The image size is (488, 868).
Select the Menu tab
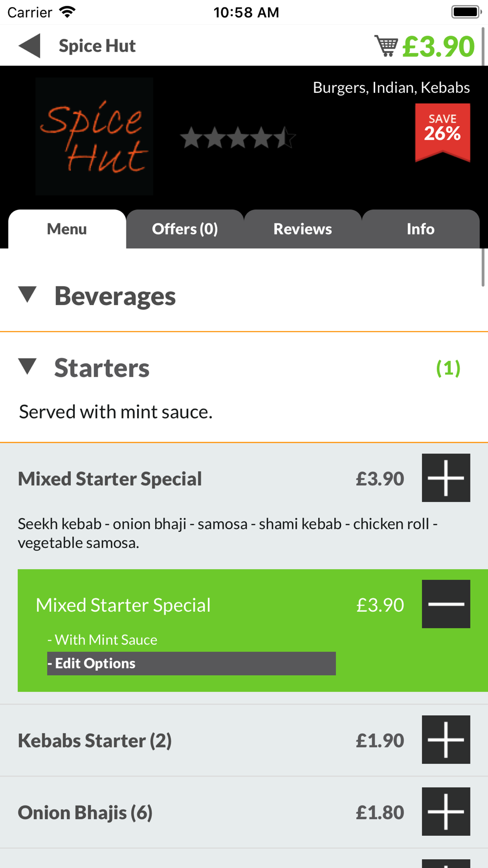(67, 229)
